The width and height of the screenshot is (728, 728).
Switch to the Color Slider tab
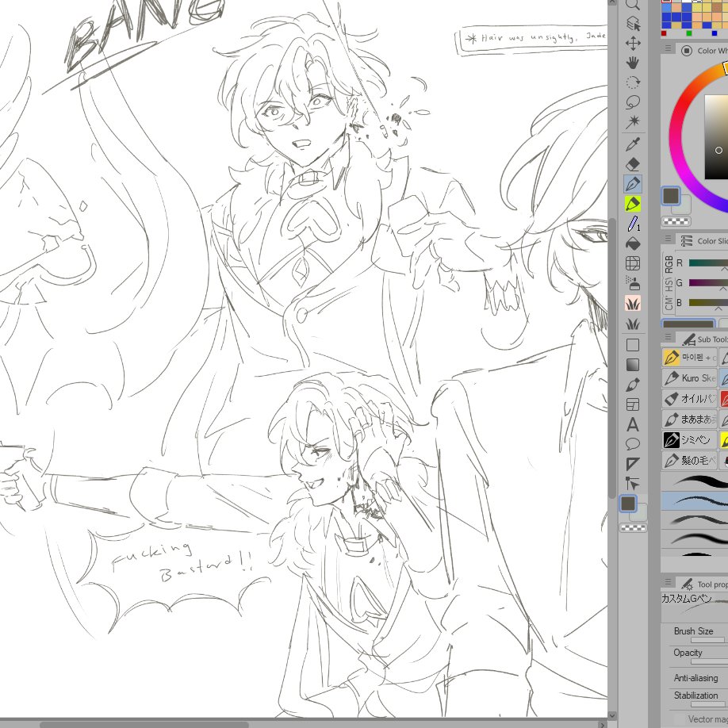click(704, 241)
